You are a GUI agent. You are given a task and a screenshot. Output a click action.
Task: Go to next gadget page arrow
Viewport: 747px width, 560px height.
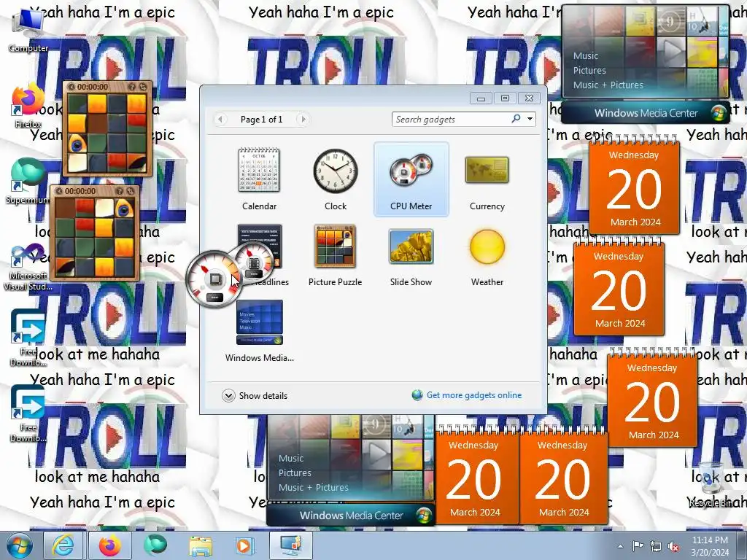(x=303, y=119)
